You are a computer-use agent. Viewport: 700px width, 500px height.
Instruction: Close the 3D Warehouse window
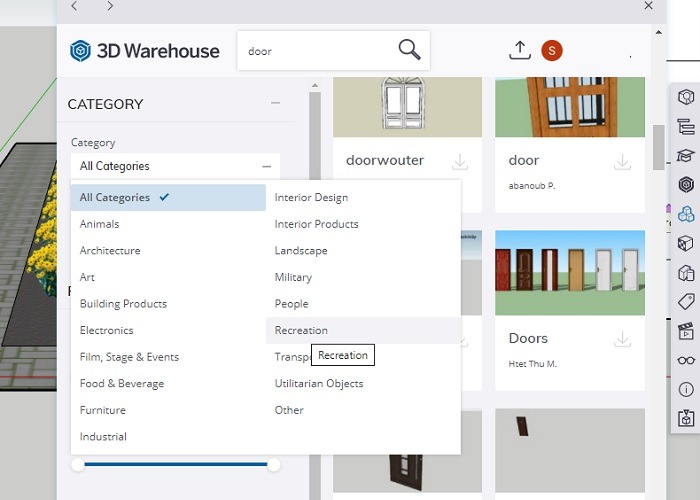[649, 5]
